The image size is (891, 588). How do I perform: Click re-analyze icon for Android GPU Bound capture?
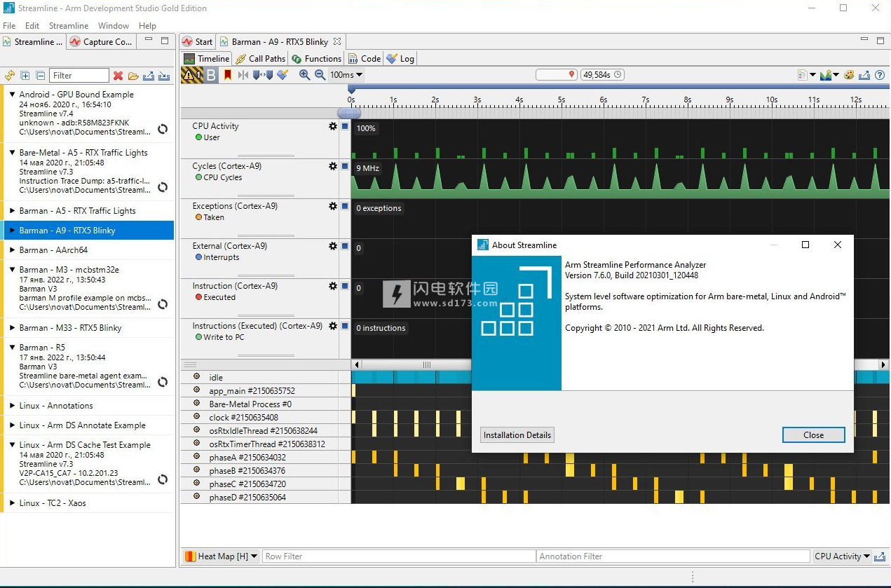[x=163, y=129]
